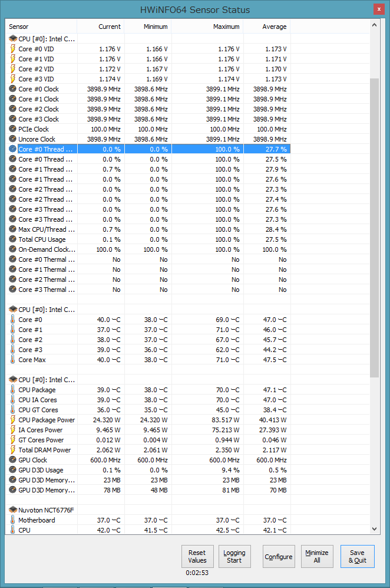Select the Core #3 VID row label
This screenshot has width=390, height=588.
pyautogui.click(x=36, y=79)
